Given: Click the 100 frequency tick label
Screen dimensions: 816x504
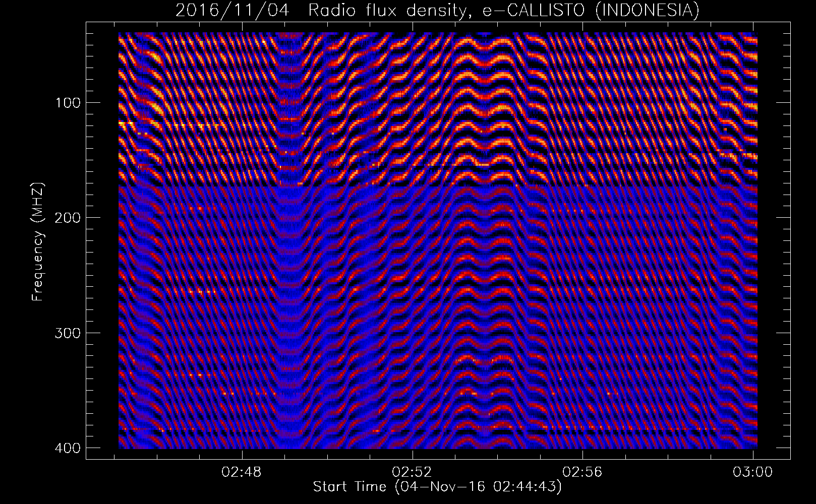Looking at the screenshot, I should pos(67,103).
